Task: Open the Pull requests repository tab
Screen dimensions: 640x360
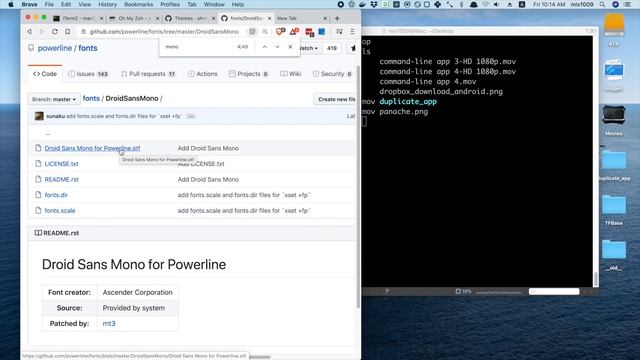Action: click(x=148, y=74)
